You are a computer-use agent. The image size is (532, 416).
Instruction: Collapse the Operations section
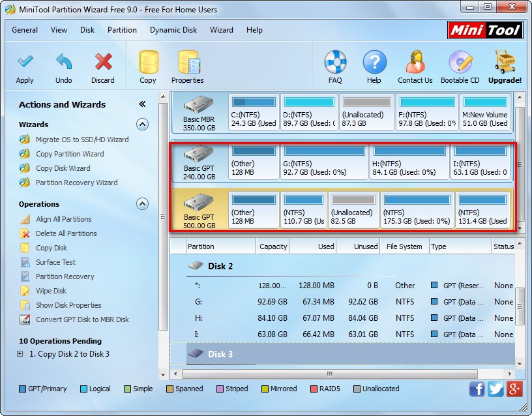pos(142,204)
